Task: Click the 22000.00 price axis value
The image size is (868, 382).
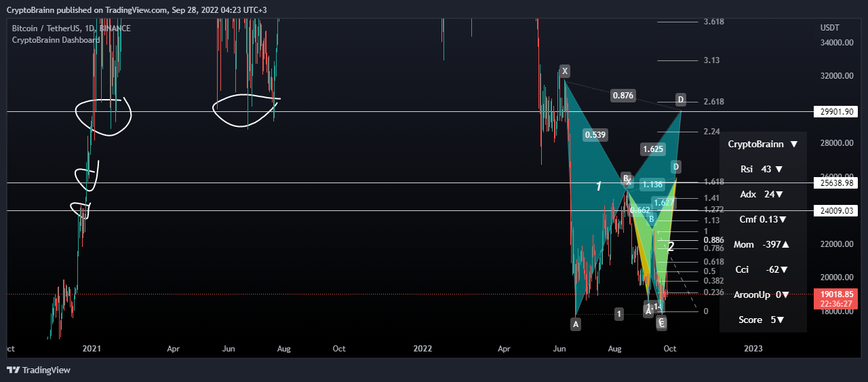Action: click(836, 244)
